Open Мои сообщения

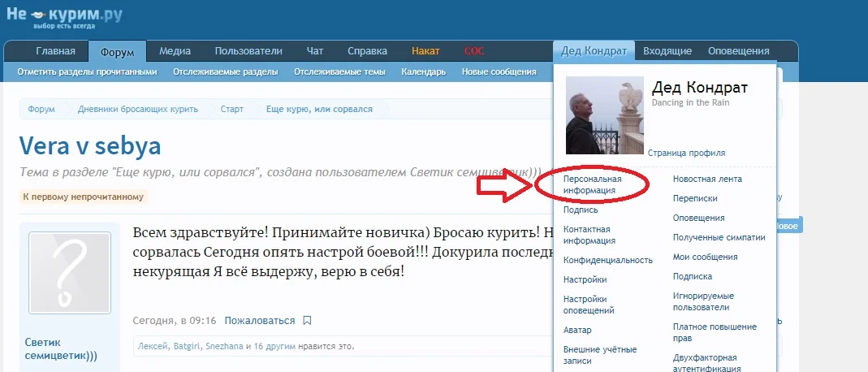tap(706, 257)
